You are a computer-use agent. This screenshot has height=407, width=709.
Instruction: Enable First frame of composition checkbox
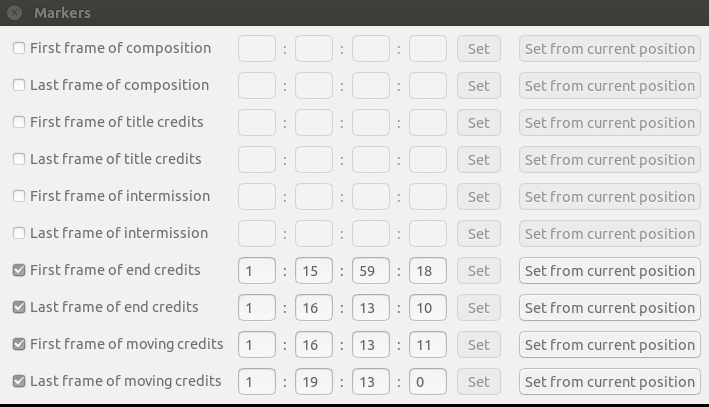pos(19,48)
